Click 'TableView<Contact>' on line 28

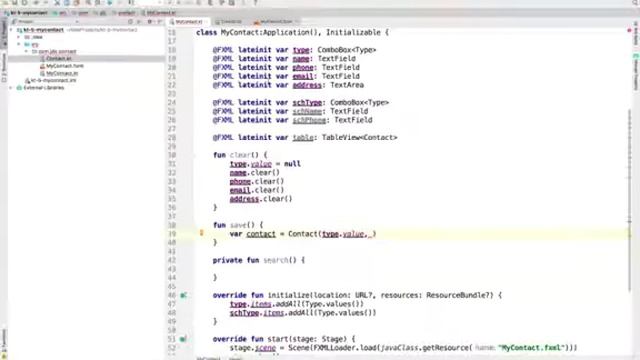[x=360, y=138]
